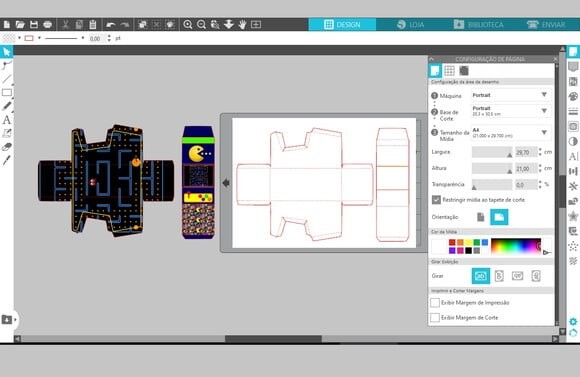The width and height of the screenshot is (580, 377).
Task: Undo the last action
Action: point(111,25)
